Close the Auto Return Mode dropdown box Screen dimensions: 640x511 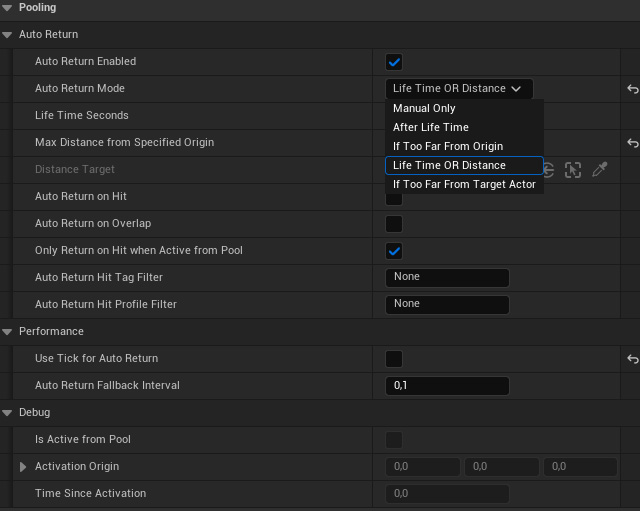458,89
